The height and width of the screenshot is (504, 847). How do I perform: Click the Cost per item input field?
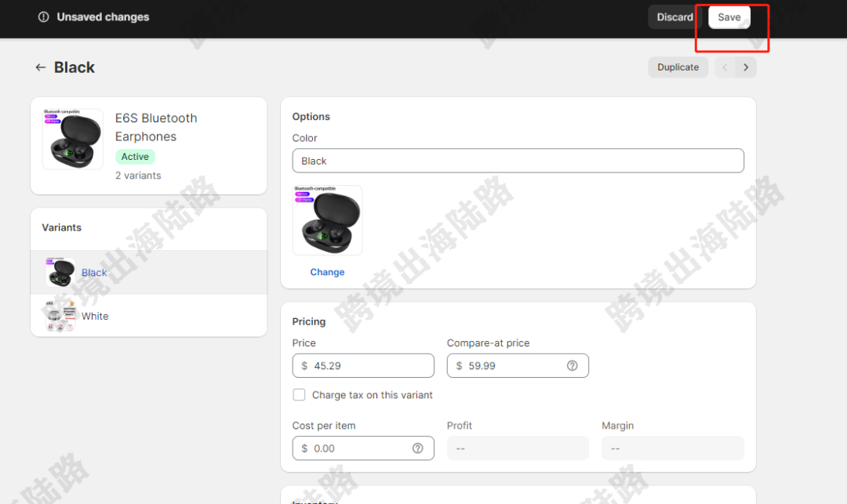tap(363, 448)
